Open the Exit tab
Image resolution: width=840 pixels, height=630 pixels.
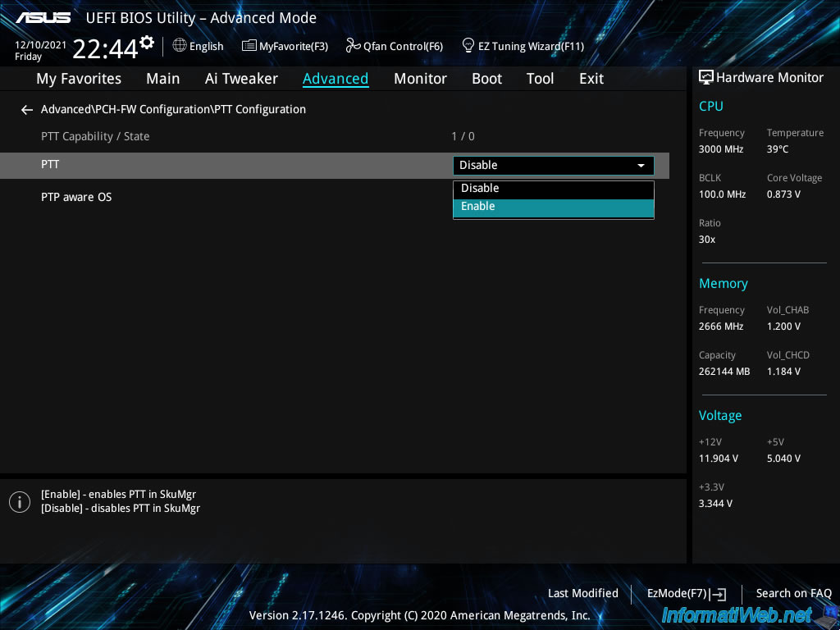click(x=591, y=79)
